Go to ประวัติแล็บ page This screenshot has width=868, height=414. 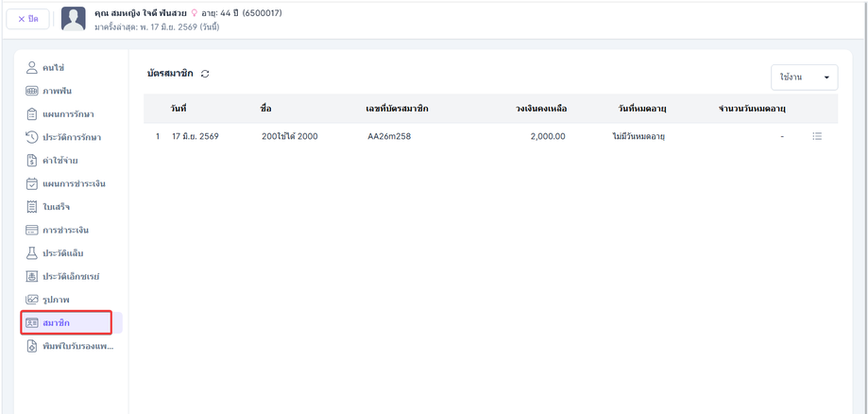pyautogui.click(x=71, y=252)
